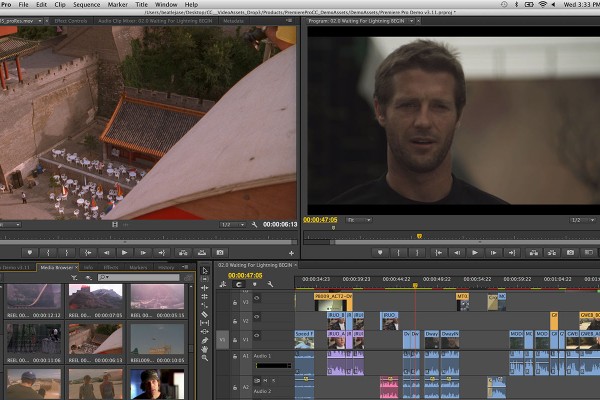Select the Pen tool in tools panel
The height and width of the screenshot is (400, 600).
tap(204, 341)
